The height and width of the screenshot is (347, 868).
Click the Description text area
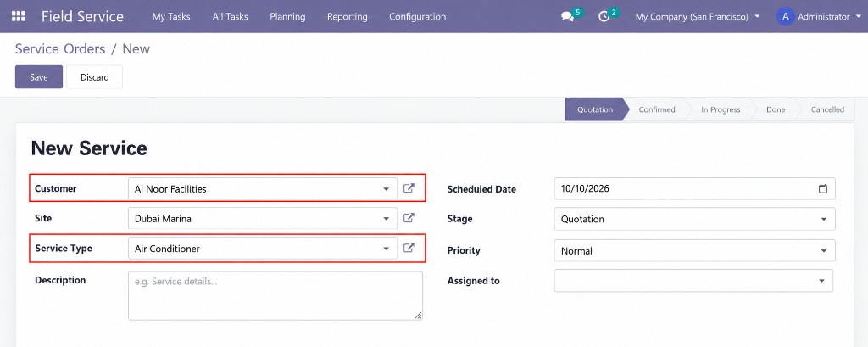point(275,295)
